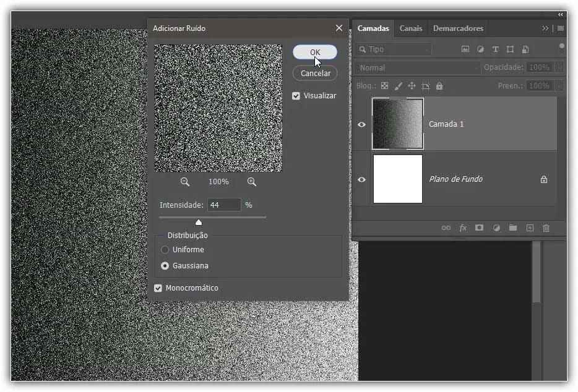Click the Cancelar button
The width and height of the screenshot is (578, 392).
click(x=315, y=73)
